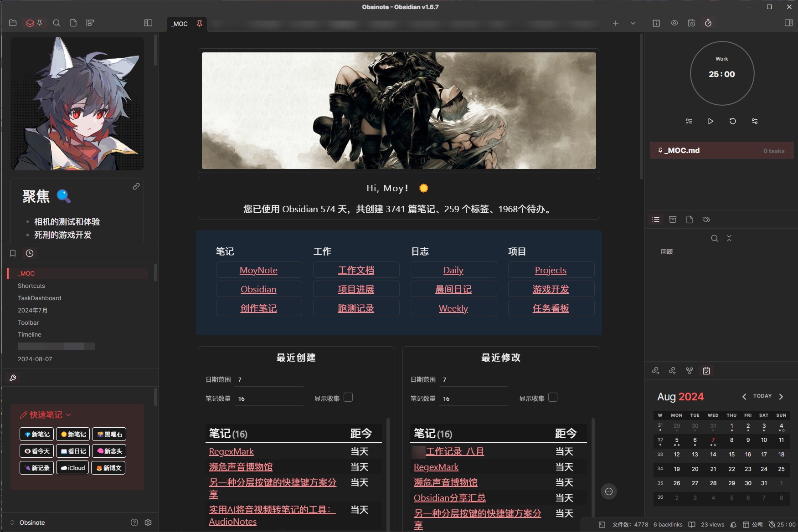Open the file explorer folder icon
The width and height of the screenshot is (798, 532).
coord(13,23)
